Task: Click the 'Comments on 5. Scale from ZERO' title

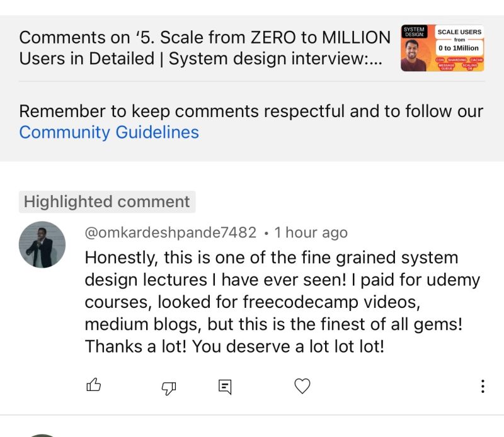Action: tap(205, 48)
